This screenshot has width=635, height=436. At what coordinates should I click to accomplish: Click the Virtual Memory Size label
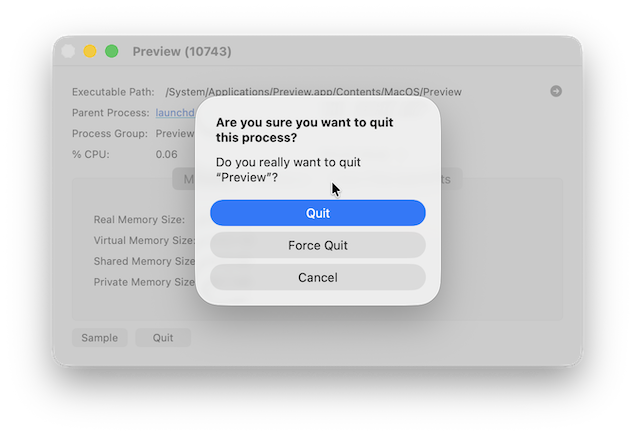[x=143, y=240]
